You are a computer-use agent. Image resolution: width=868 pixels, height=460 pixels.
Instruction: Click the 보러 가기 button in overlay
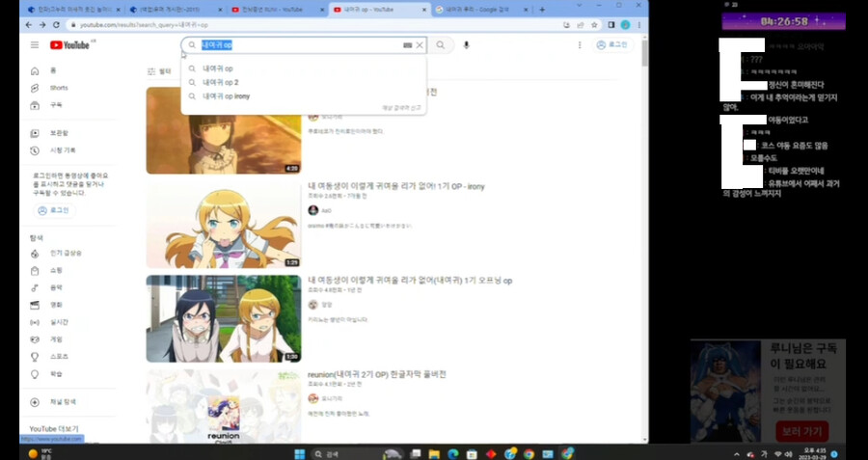[x=801, y=431]
